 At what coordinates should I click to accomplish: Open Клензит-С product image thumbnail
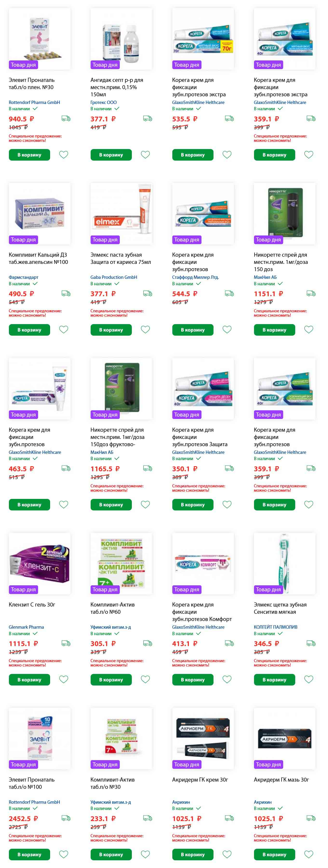(x=40, y=564)
